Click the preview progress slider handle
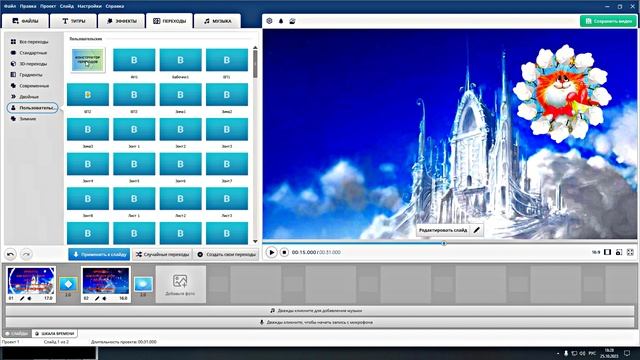The width and height of the screenshot is (640, 360). pyautogui.click(x=444, y=243)
